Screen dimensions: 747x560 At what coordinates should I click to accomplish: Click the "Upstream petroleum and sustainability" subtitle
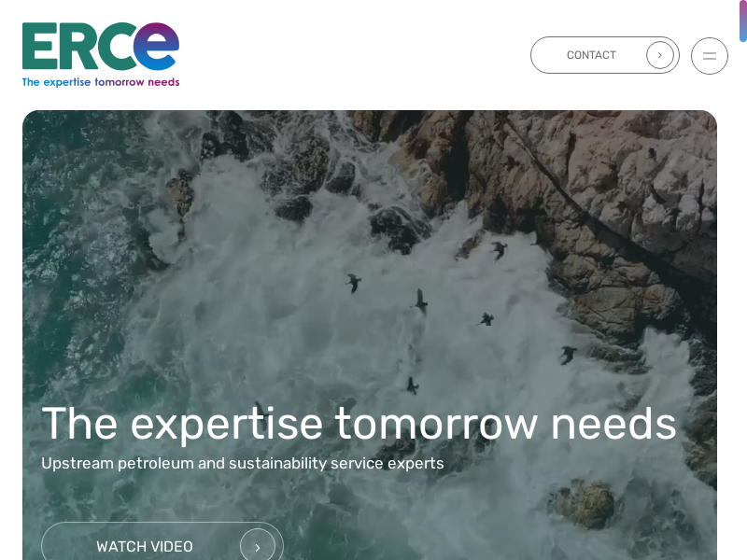(x=242, y=463)
